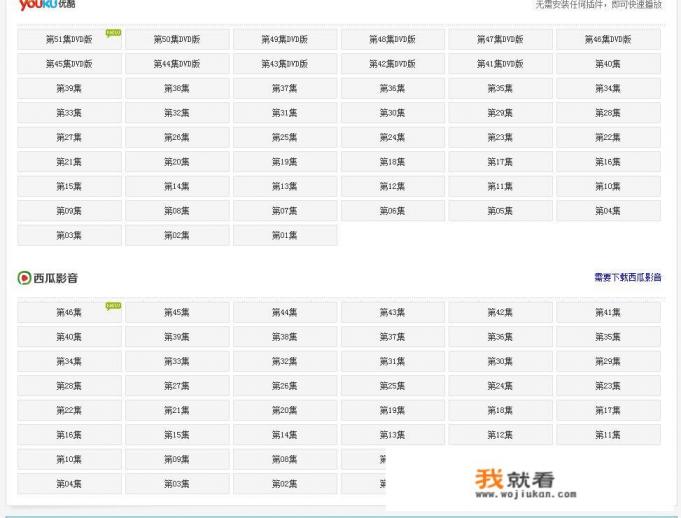Image resolution: width=681 pixels, height=518 pixels.
Task: Play 第21集 in the Youku list
Action: 69,162
